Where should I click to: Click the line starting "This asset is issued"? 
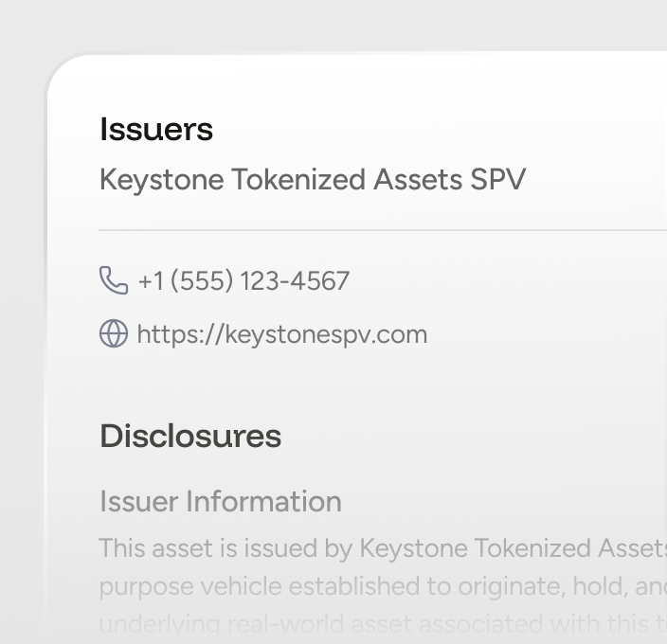pos(379,548)
